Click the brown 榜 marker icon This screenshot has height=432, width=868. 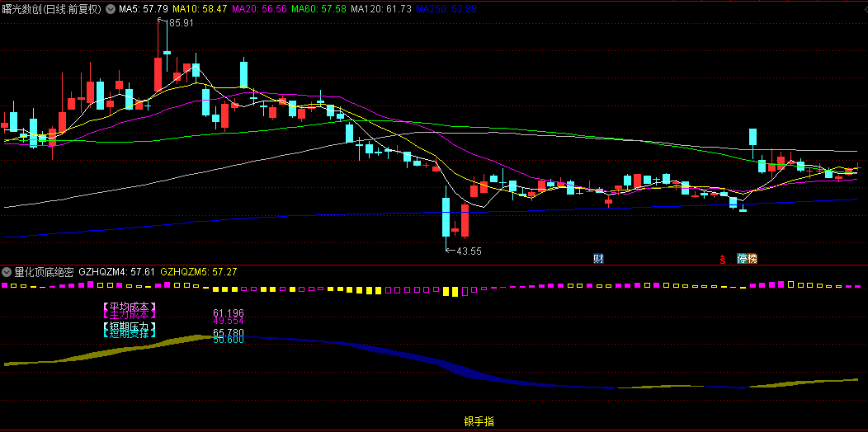click(752, 258)
